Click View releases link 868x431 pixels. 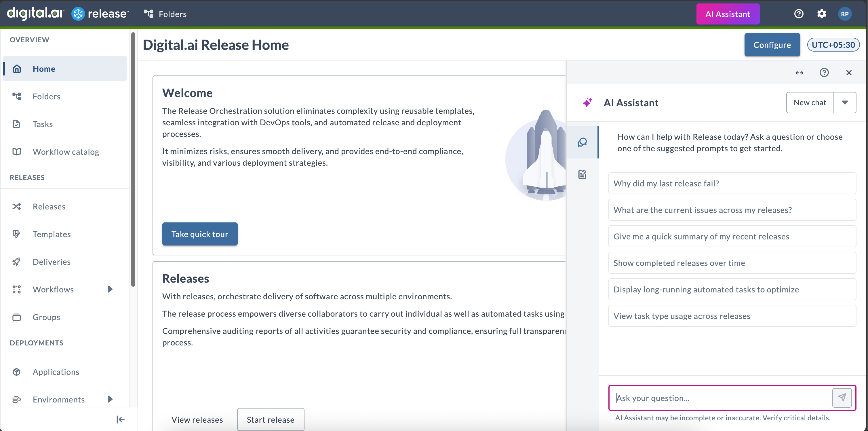(x=197, y=419)
